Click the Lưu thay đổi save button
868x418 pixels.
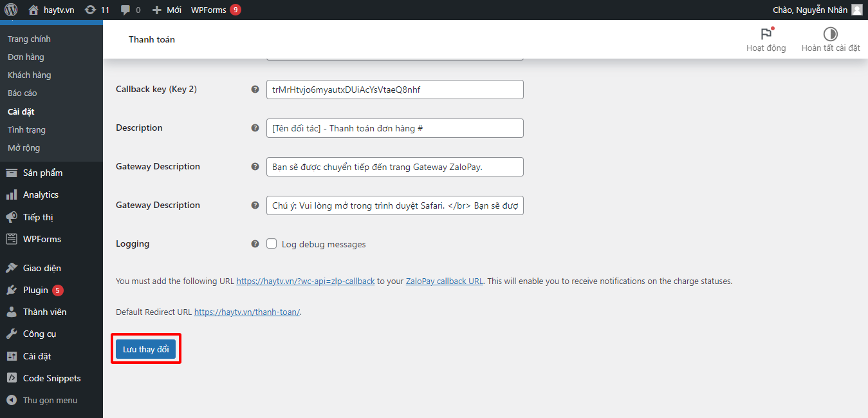tap(145, 349)
